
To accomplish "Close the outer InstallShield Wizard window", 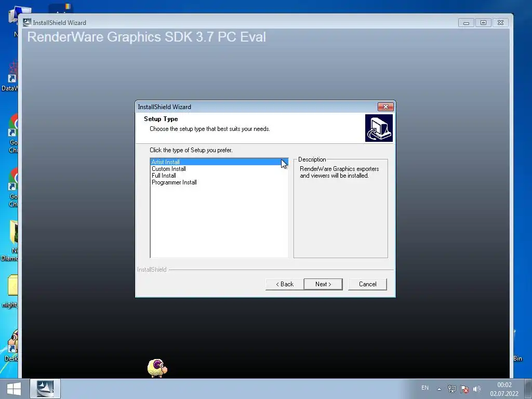I will click(500, 23).
